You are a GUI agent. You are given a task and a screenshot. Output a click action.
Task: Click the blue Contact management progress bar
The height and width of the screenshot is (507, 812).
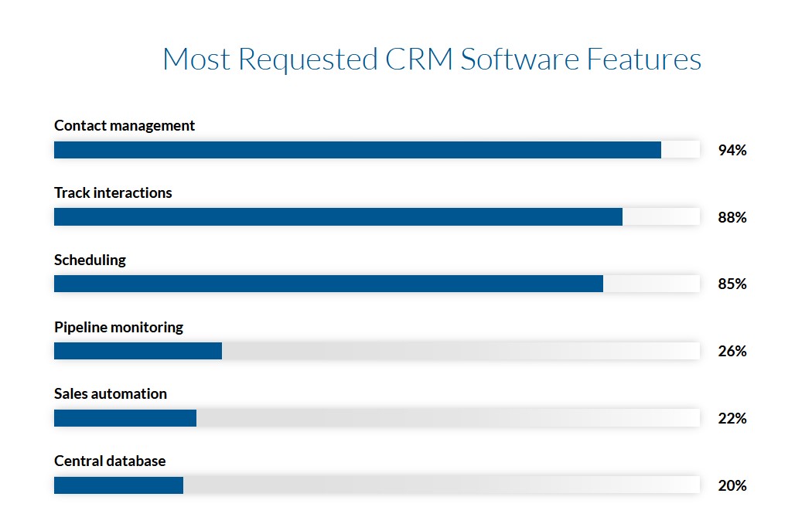(x=357, y=150)
